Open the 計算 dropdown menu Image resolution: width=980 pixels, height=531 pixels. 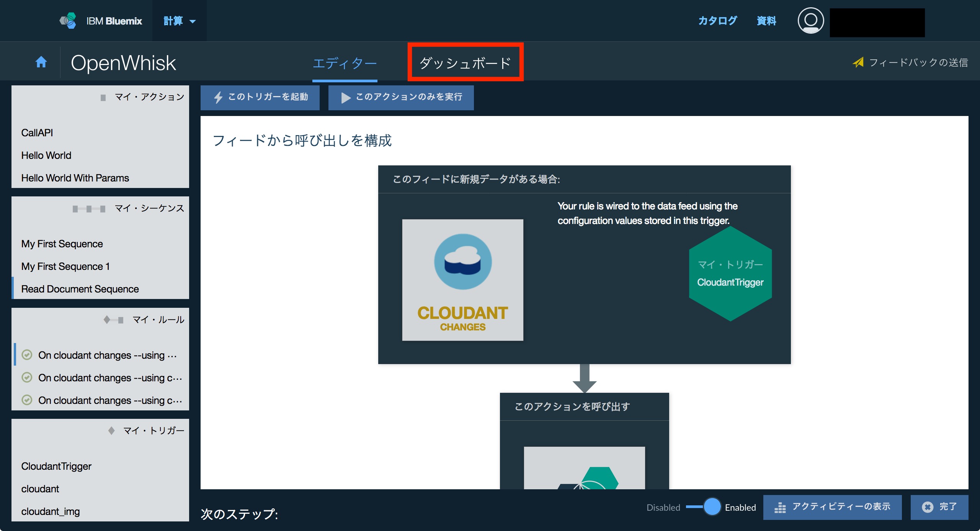click(180, 21)
